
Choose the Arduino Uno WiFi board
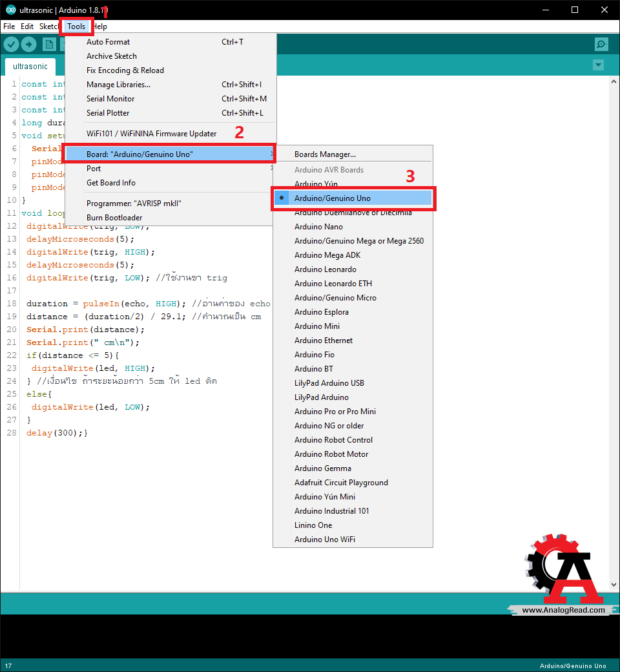coord(353,539)
